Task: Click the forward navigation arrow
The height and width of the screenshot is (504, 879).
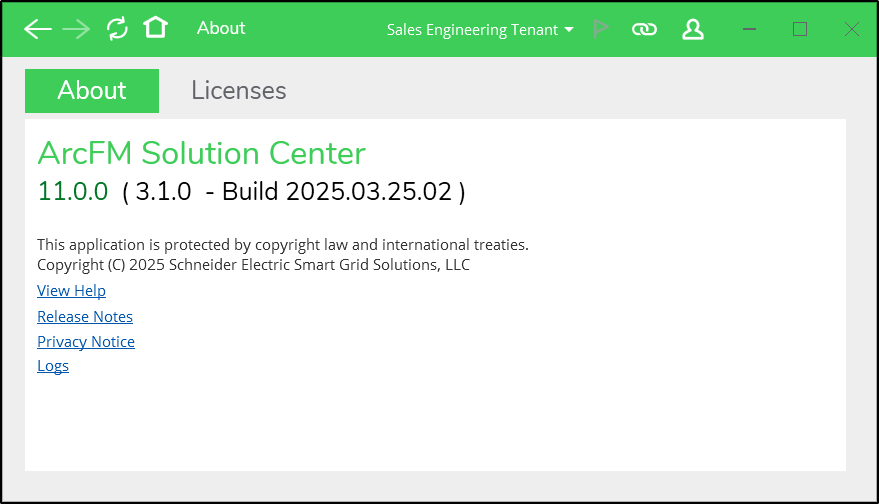Action: click(76, 29)
